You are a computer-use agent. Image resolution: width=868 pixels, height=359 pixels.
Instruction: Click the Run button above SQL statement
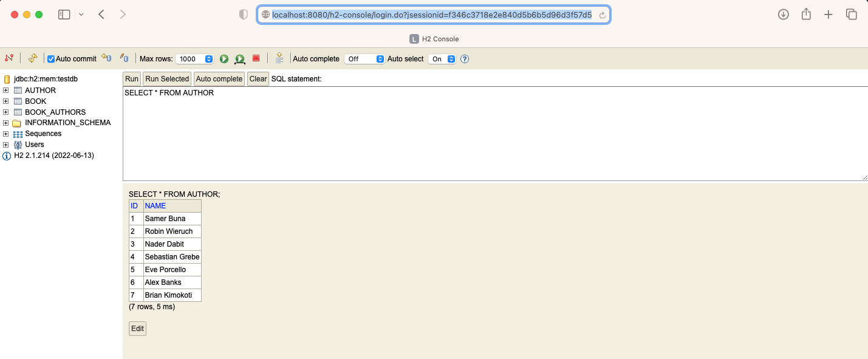click(x=132, y=79)
